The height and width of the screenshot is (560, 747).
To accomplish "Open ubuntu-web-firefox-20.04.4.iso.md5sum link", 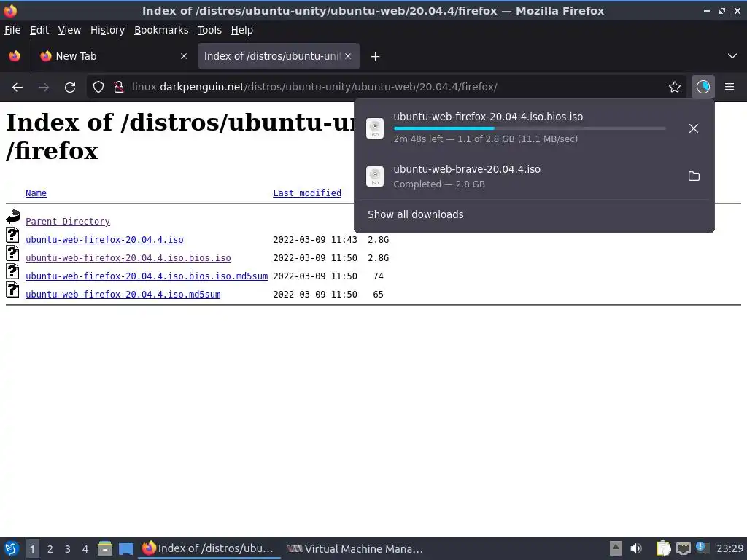I will click(x=123, y=295).
